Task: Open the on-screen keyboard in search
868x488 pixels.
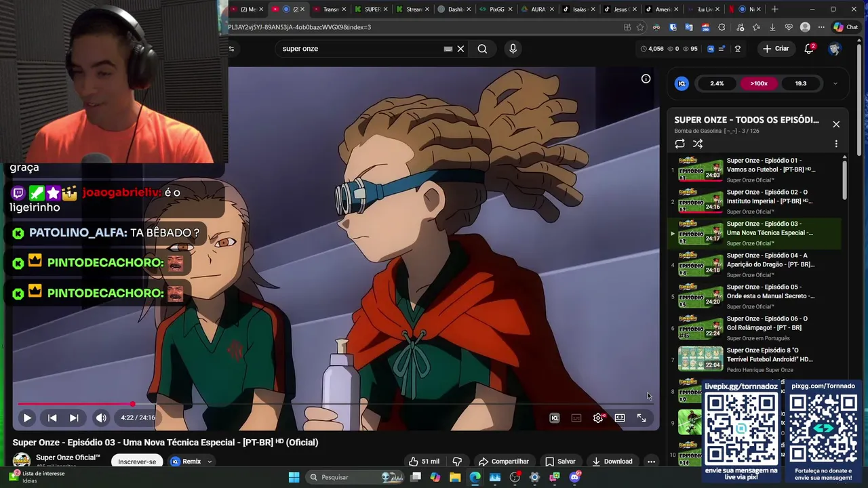Action: click(448, 49)
